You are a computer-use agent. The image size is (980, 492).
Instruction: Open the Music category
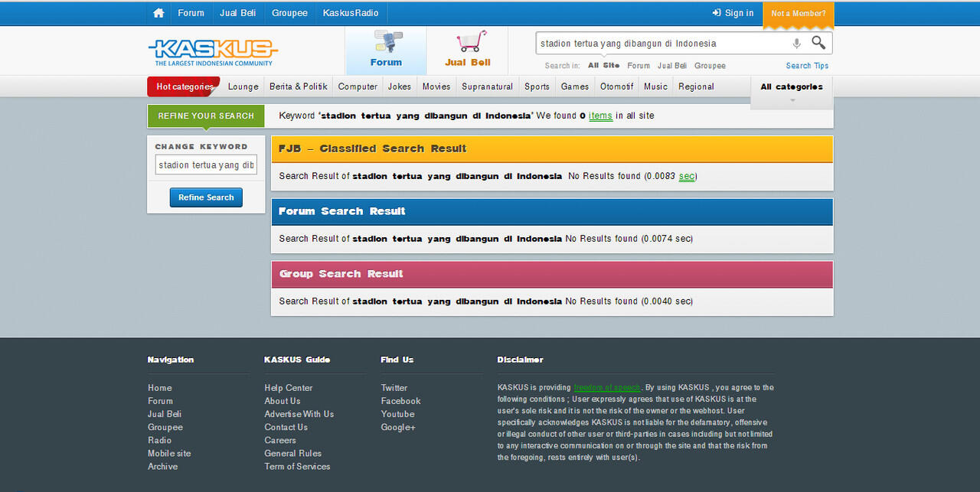click(655, 86)
